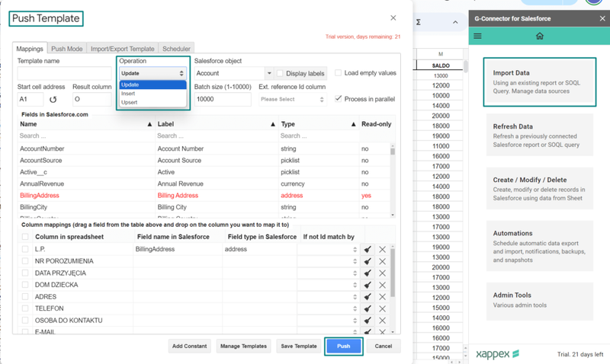Open the Operation dropdown showing Update
Viewport: 610px width, 364px height.
click(x=152, y=73)
